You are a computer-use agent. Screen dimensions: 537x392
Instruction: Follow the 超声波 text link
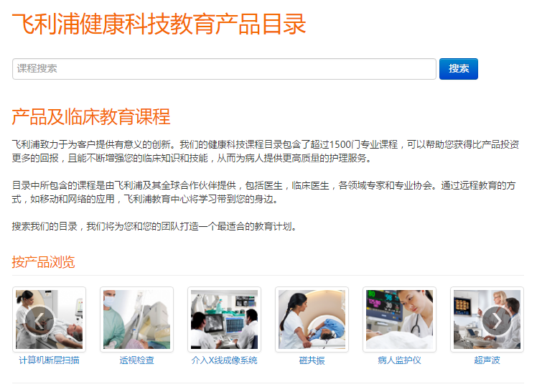click(x=487, y=360)
